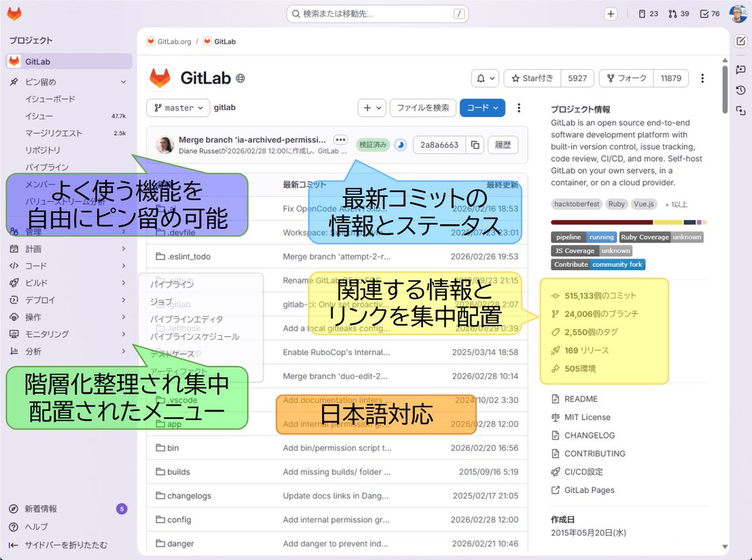Open the 11879 forks count

(x=671, y=78)
